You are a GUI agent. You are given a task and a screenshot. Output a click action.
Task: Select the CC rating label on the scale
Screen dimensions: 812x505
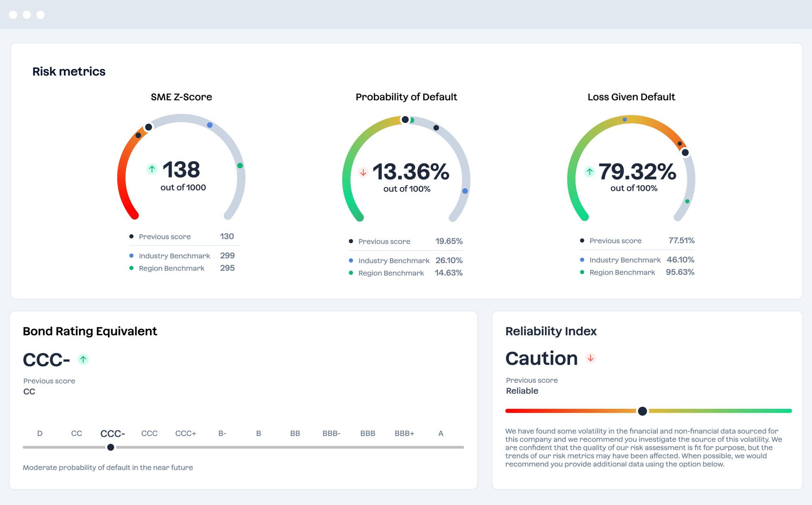click(76, 434)
